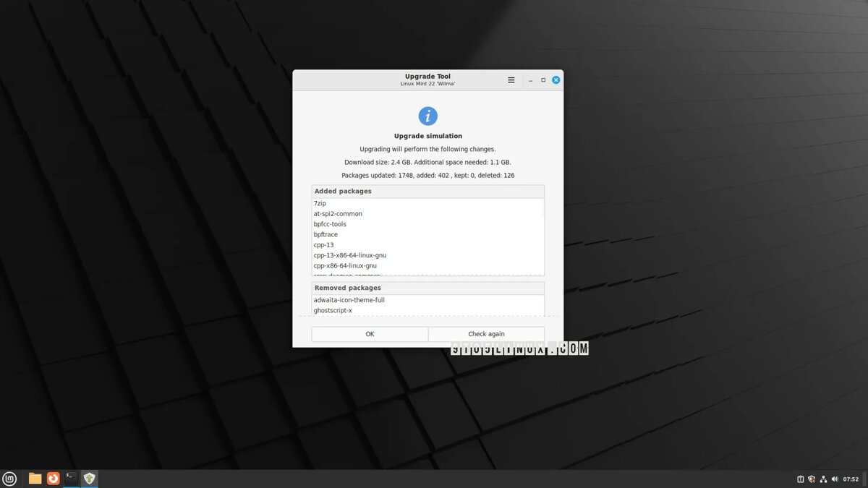Viewport: 868px width, 488px height.
Task: Maximize the Upgrade Tool window
Action: (543, 80)
